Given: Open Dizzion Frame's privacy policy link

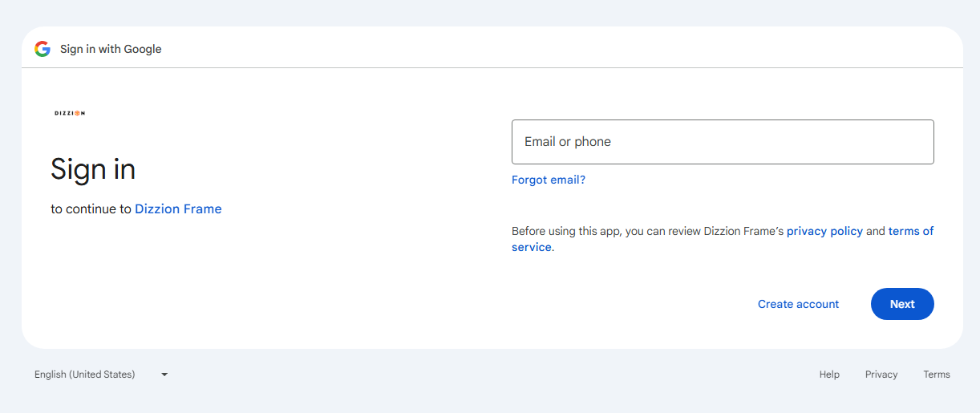Looking at the screenshot, I should click(824, 231).
